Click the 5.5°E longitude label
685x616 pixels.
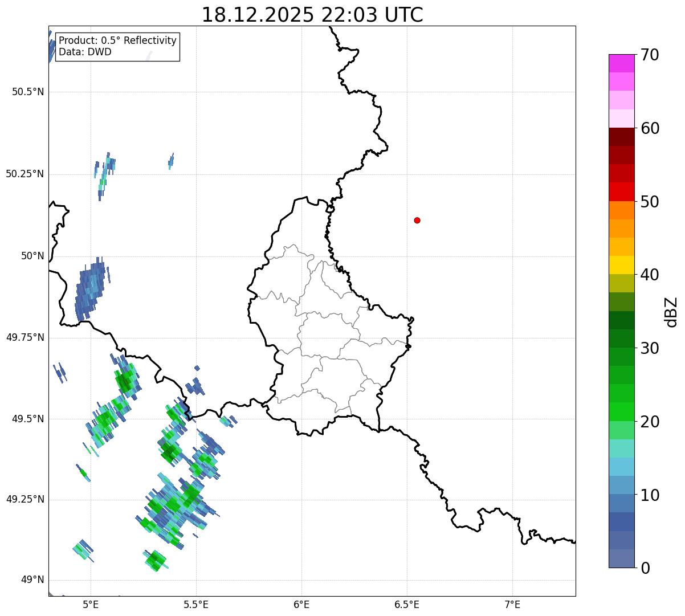196,604
